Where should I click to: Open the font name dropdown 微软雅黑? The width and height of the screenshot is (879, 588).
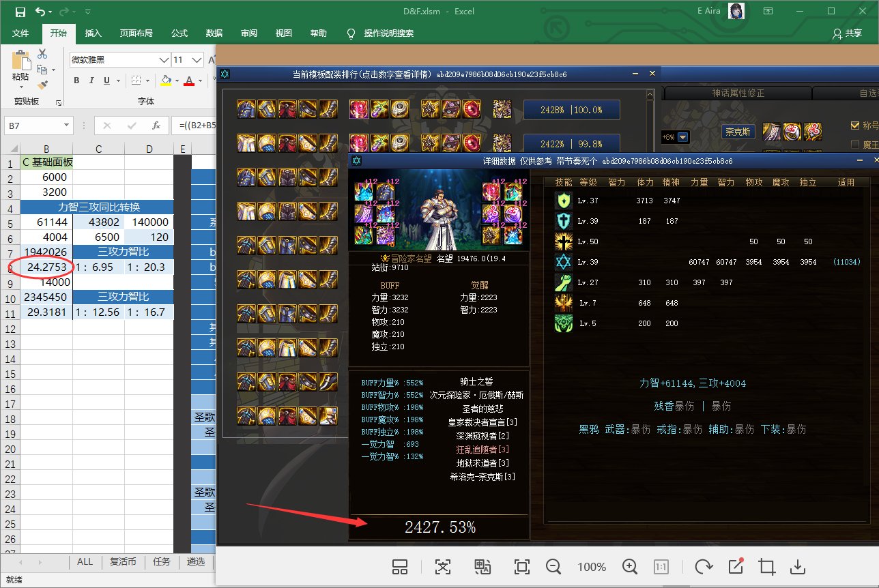click(163, 60)
